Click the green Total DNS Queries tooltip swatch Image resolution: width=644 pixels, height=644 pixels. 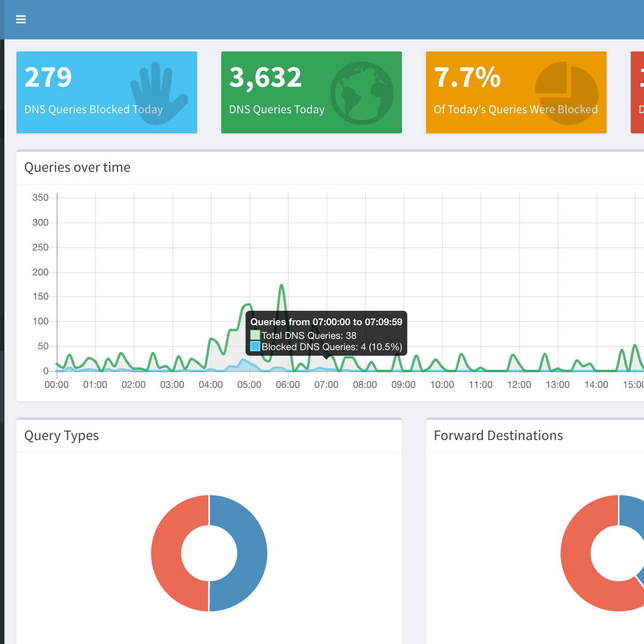point(255,335)
